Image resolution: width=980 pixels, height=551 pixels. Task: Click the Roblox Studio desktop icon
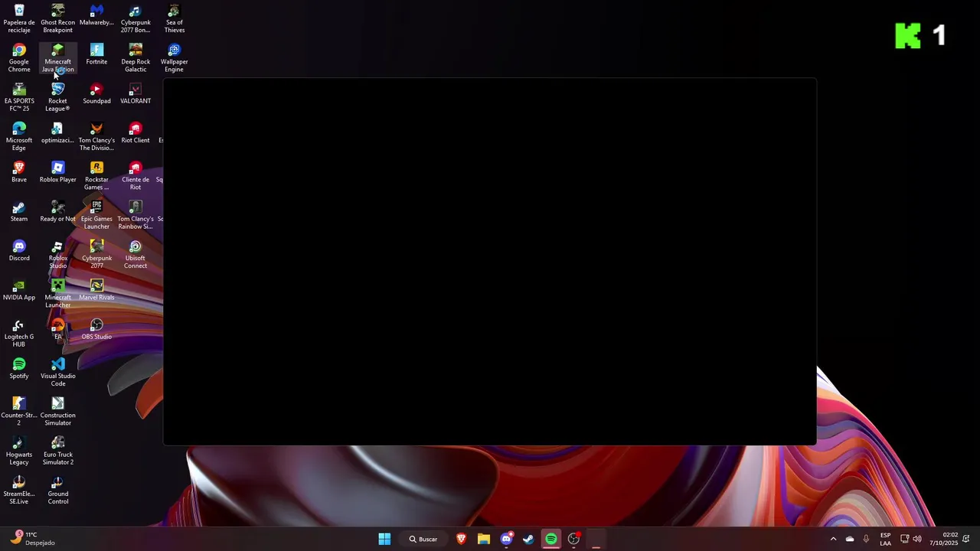(57, 255)
